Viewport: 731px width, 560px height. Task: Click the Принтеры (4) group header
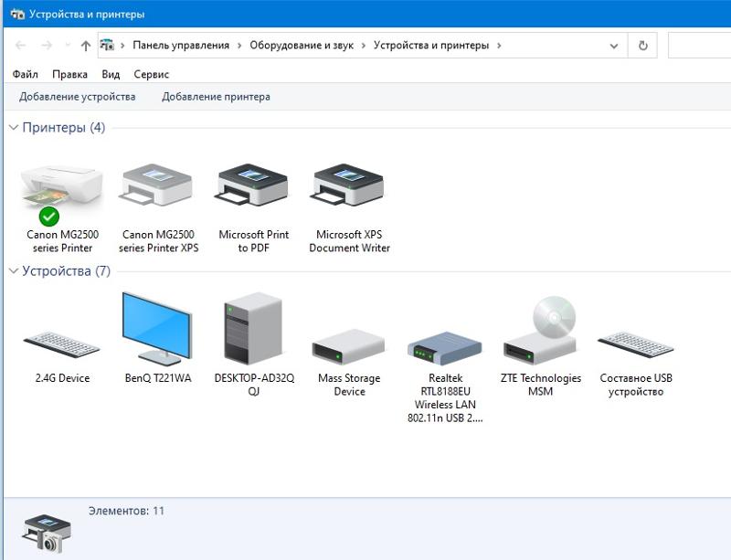point(64,127)
